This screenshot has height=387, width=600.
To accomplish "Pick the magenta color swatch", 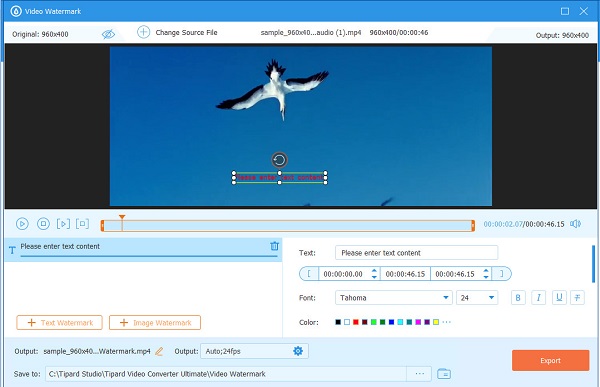I will click(418, 322).
